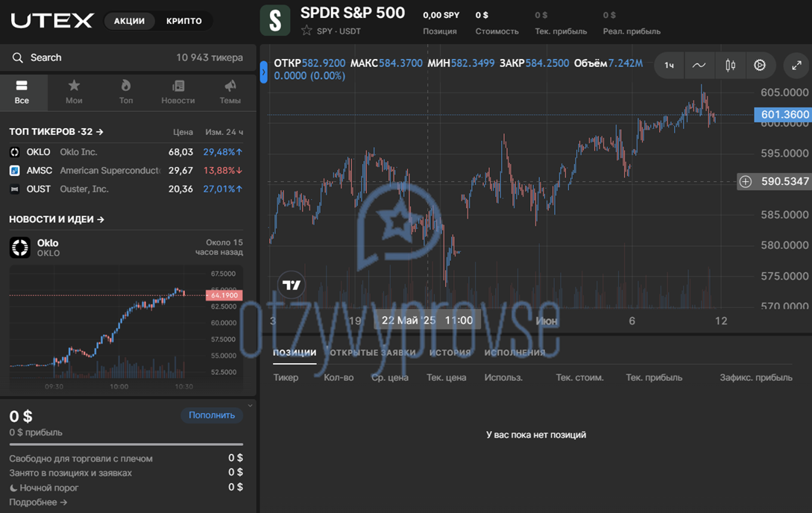Click the Пополнить button
The height and width of the screenshot is (513, 812).
click(212, 415)
